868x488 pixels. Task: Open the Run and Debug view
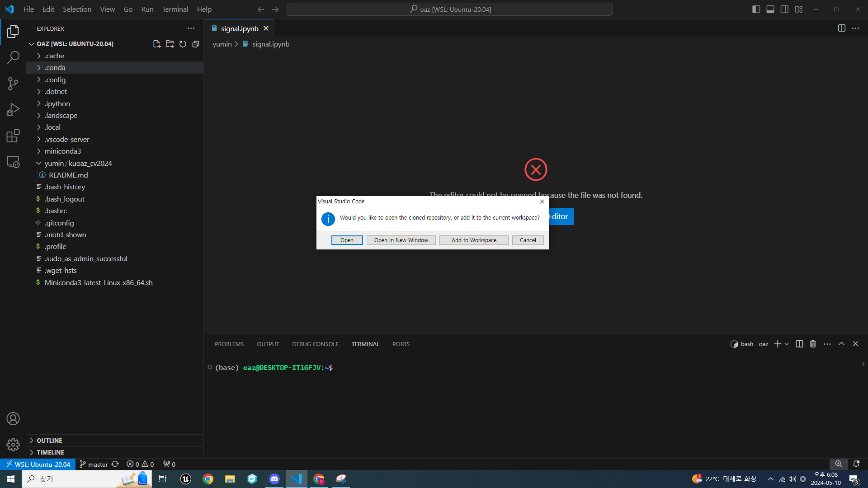click(x=13, y=110)
